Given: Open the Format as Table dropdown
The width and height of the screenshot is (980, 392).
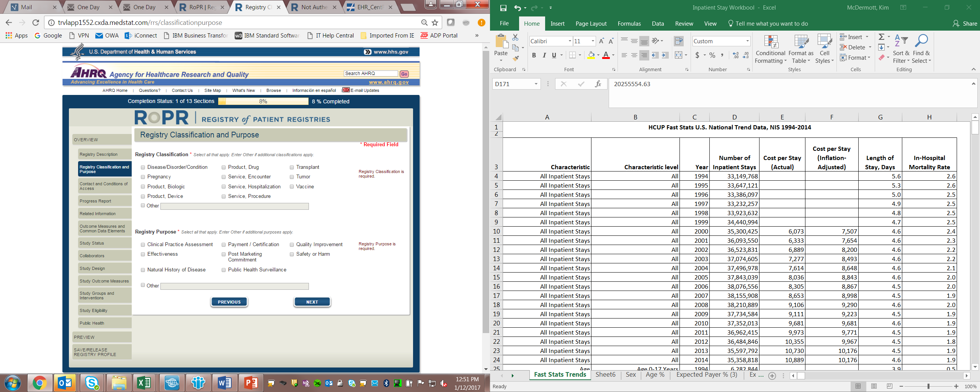Looking at the screenshot, I should pyautogui.click(x=801, y=49).
